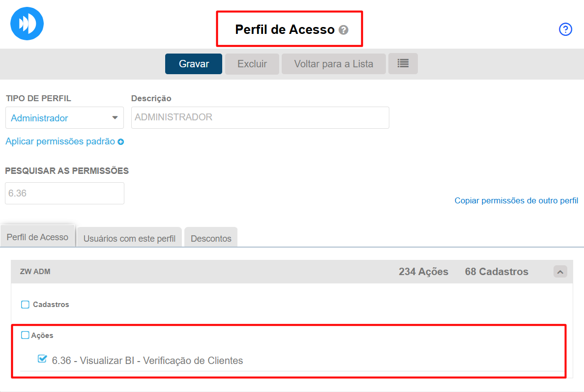Select the Perfil de Acesso tab
Viewport: 584px width, 392px height.
pos(38,236)
